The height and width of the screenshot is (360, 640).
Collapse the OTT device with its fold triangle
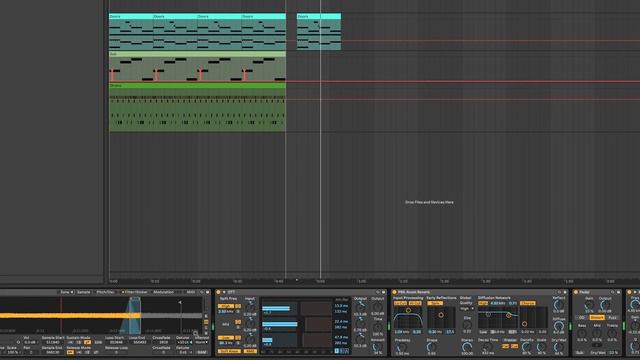click(x=224, y=292)
